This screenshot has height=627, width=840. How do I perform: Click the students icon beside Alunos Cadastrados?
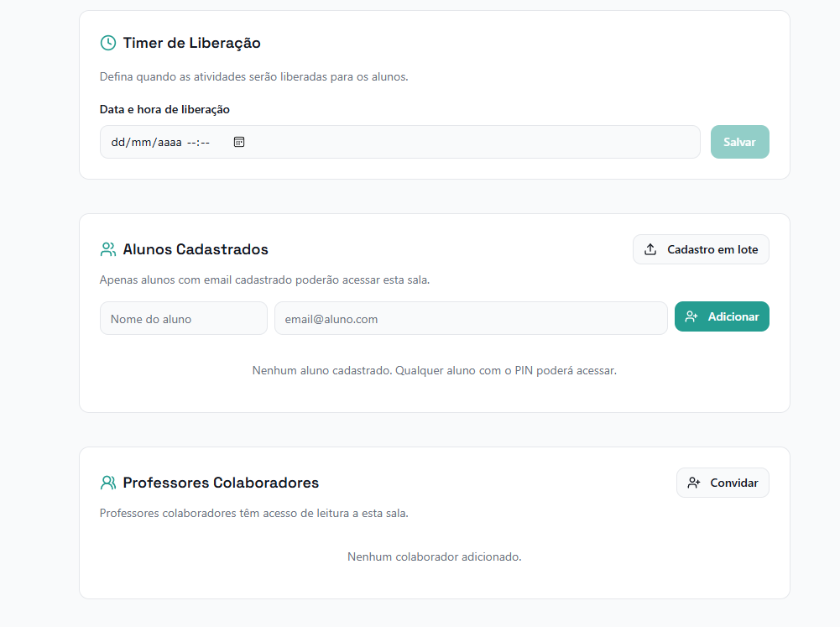[x=108, y=249]
